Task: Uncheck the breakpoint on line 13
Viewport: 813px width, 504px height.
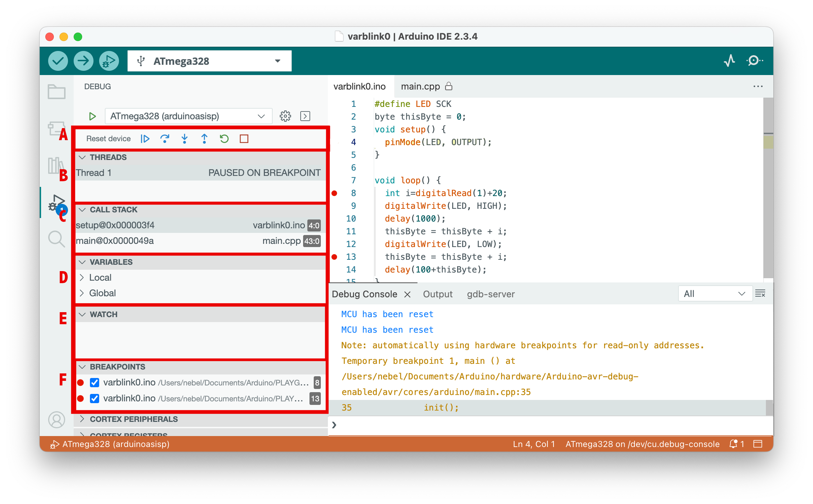Action: [94, 399]
